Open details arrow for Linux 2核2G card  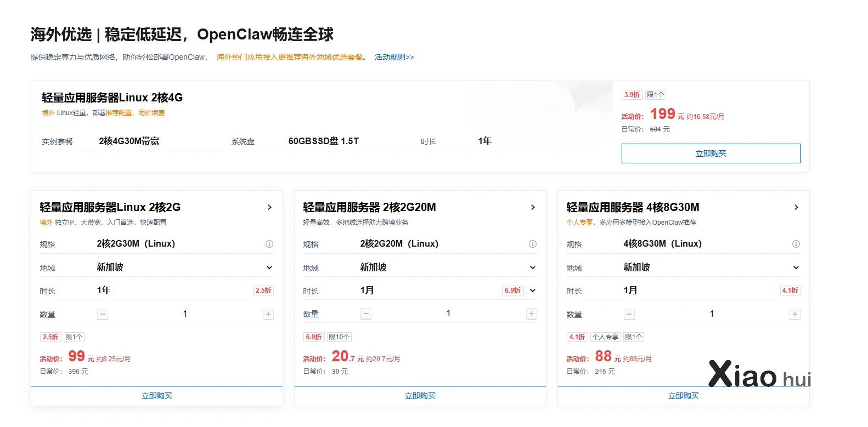point(269,207)
